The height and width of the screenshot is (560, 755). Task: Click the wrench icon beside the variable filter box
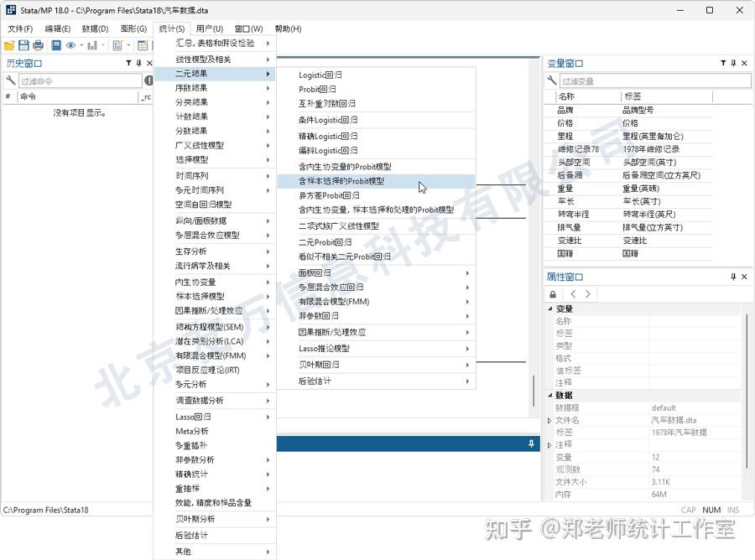(550, 80)
